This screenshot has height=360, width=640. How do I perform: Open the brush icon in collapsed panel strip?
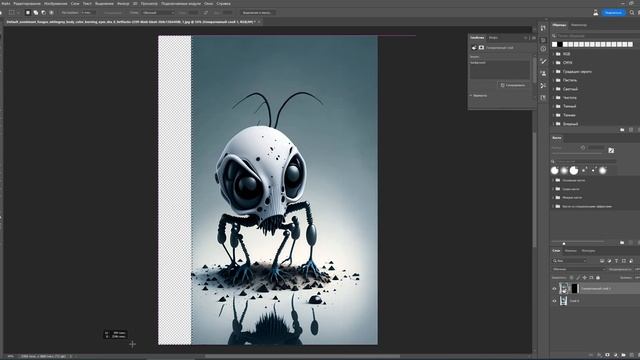point(543,61)
